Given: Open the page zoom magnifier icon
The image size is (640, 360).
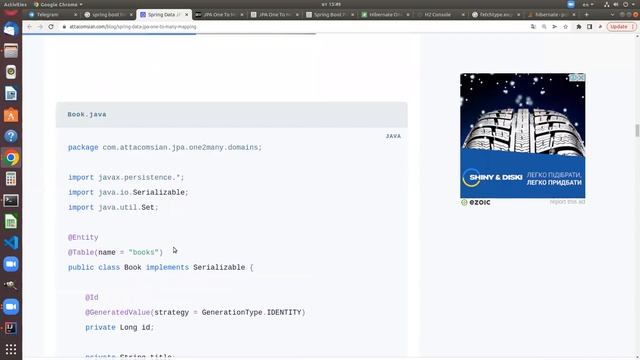Looking at the screenshot, I should tap(544, 27).
